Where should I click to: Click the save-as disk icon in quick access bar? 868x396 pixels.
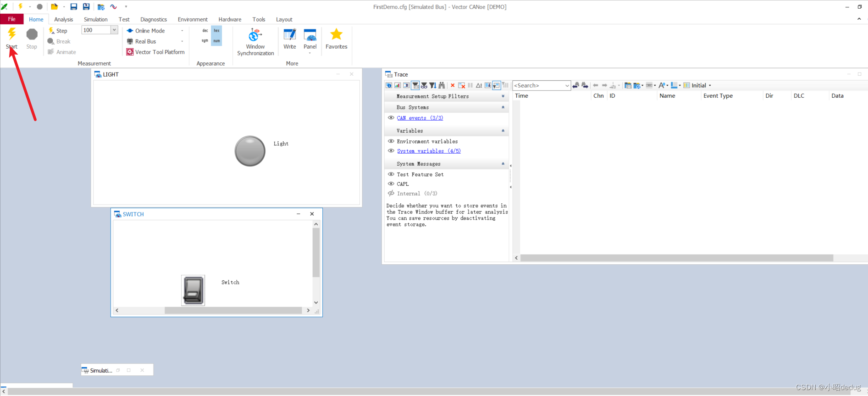(86, 7)
